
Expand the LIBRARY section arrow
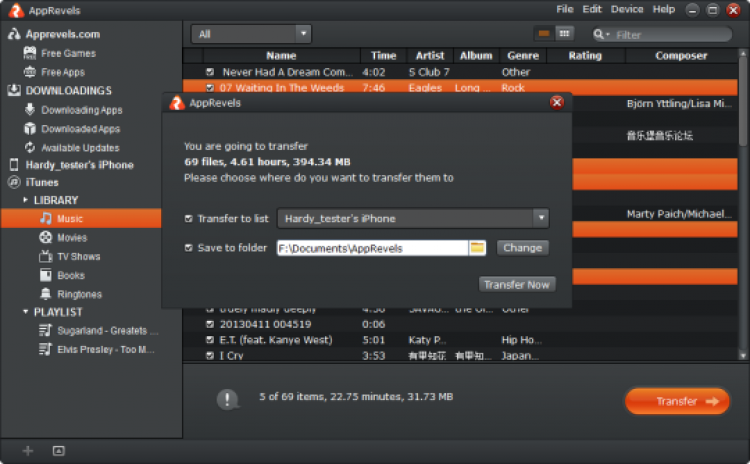pyautogui.click(x=25, y=200)
